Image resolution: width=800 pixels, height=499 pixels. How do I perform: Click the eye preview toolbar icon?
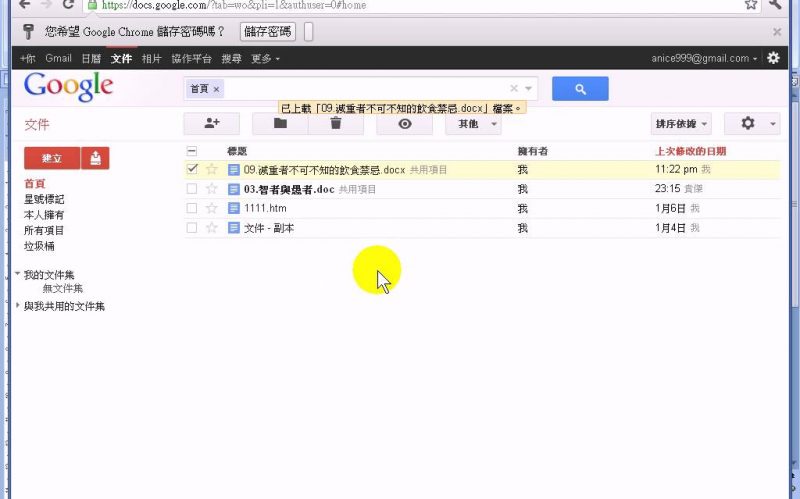[404, 123]
